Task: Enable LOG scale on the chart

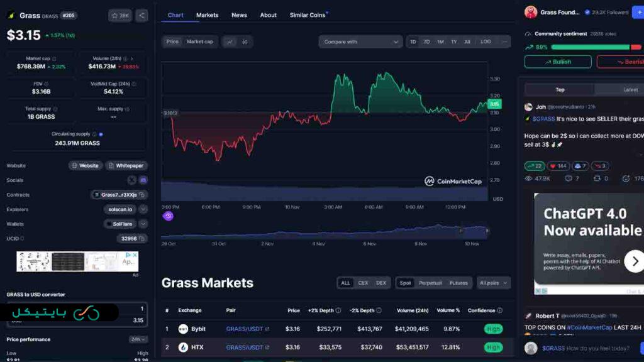Action: tap(485, 41)
